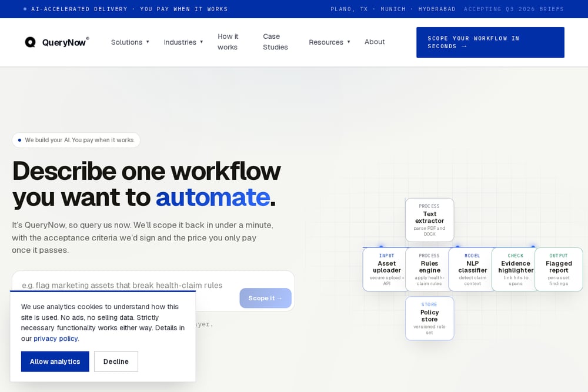The width and height of the screenshot is (588, 392).
Task: Click 'Accepting Q3 2026 Briefs' text
Action: pyautogui.click(x=514, y=9)
